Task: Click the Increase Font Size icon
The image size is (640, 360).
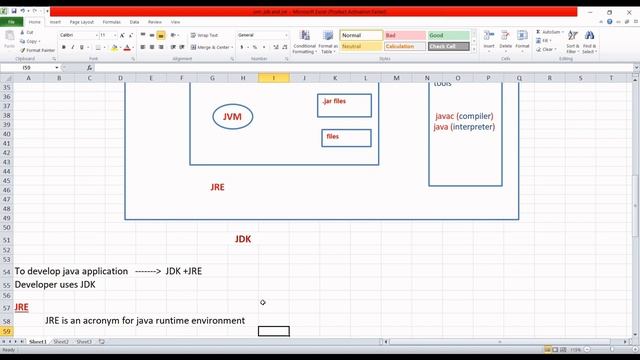Action: pos(122,36)
